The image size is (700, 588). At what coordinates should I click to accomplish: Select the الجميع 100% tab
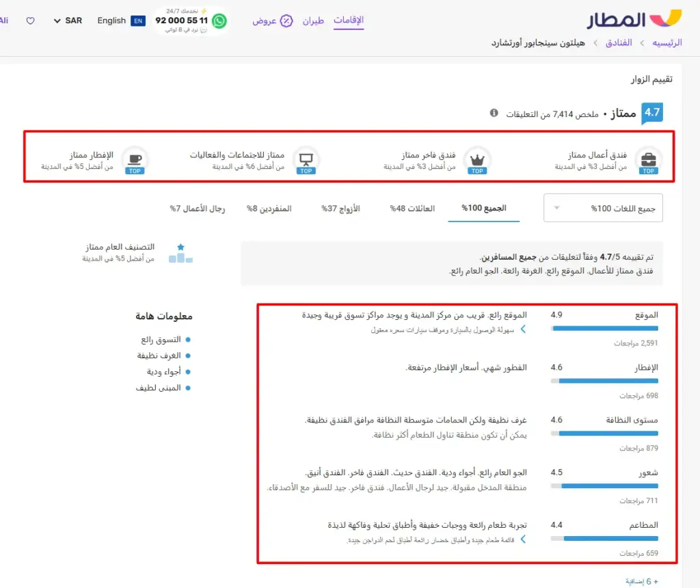coord(484,208)
